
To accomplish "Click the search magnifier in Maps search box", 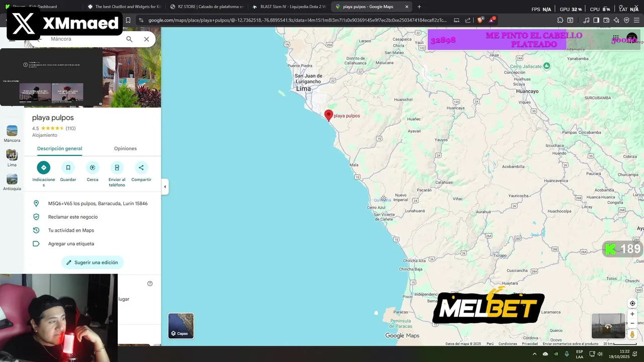I will tap(129, 39).
